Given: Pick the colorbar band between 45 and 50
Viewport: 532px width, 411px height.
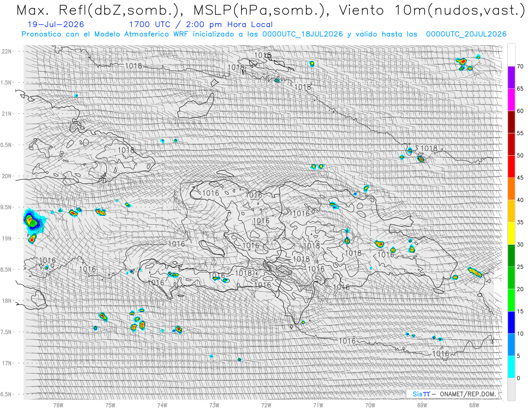Looking at the screenshot, I should point(511,166).
